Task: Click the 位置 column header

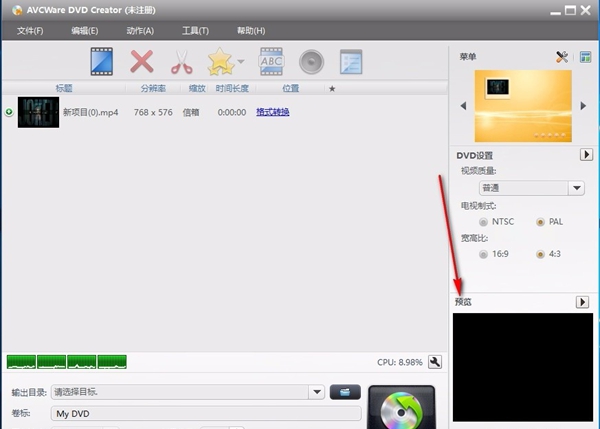Action: point(290,88)
